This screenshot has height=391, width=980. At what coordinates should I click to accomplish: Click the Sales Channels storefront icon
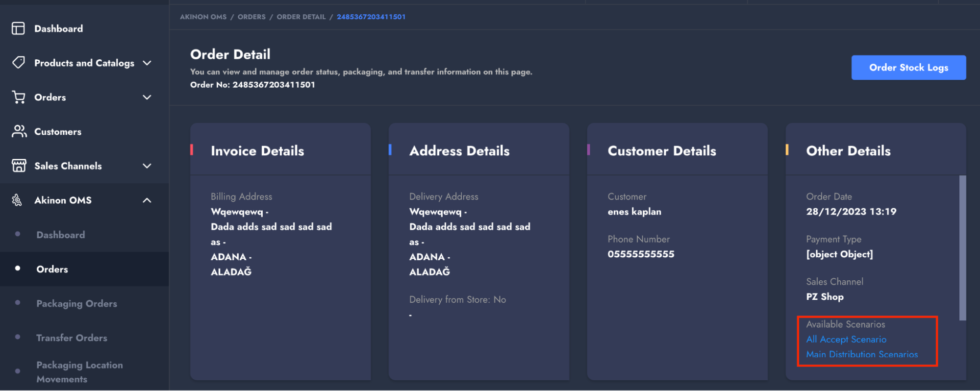click(19, 166)
